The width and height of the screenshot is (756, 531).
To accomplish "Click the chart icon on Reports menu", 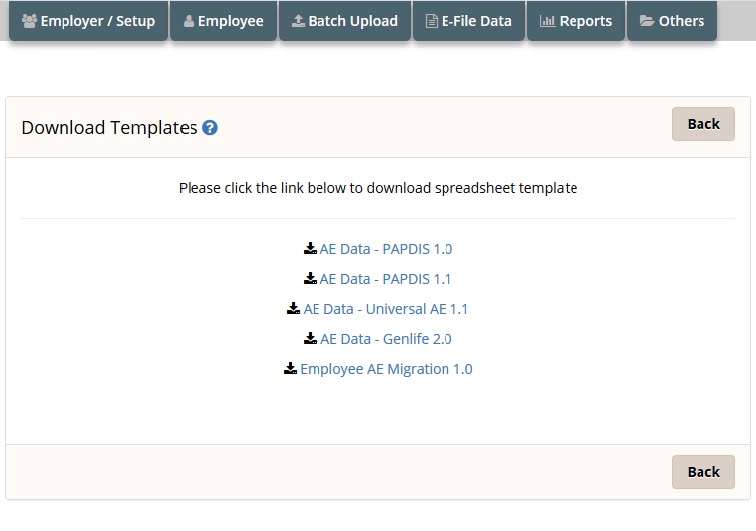I will pos(547,21).
